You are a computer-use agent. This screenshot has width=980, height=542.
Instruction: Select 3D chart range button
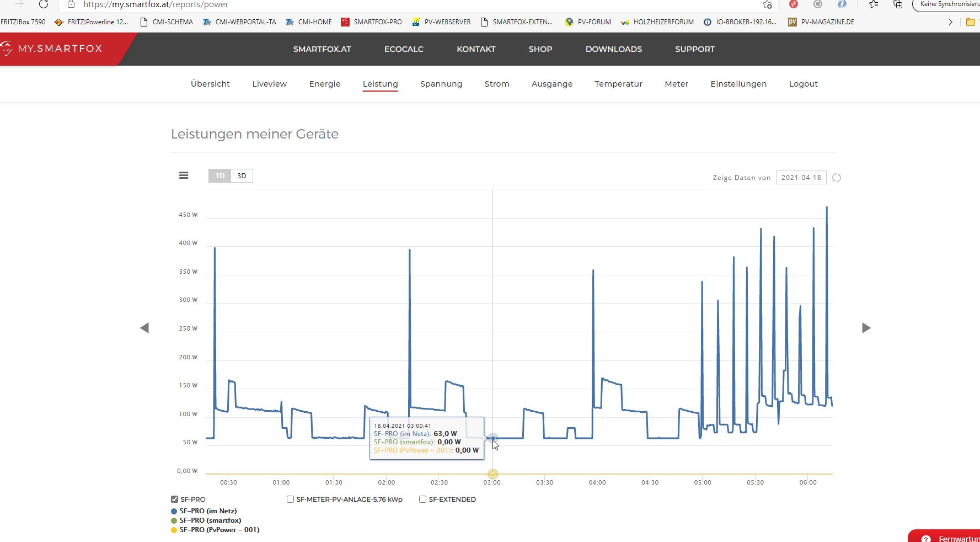click(242, 176)
